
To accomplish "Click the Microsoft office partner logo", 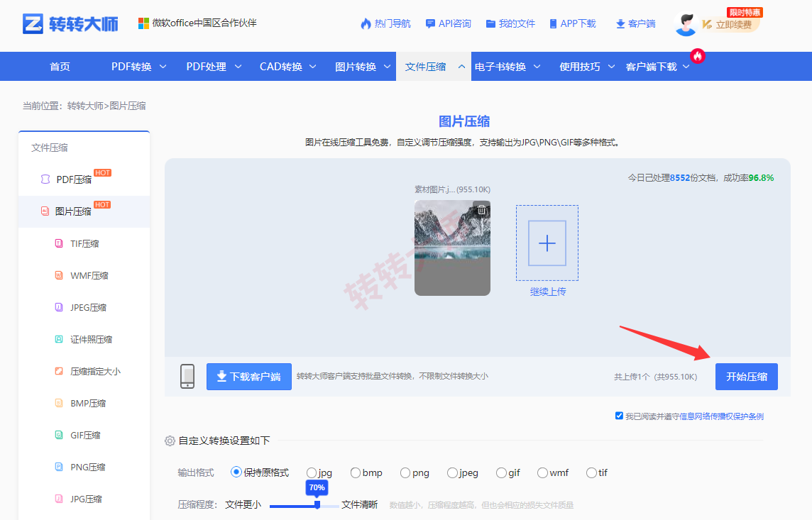I will coord(143,23).
